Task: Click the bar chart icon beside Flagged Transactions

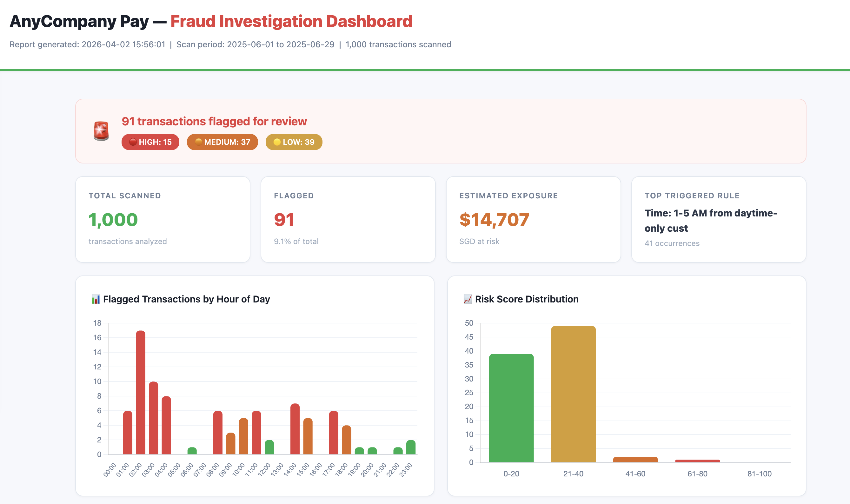Action: point(96,299)
